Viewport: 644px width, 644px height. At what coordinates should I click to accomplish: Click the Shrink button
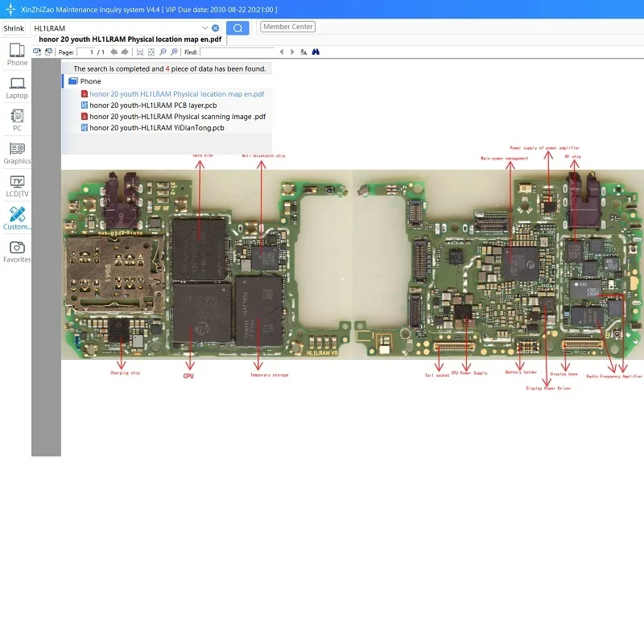coord(14,28)
